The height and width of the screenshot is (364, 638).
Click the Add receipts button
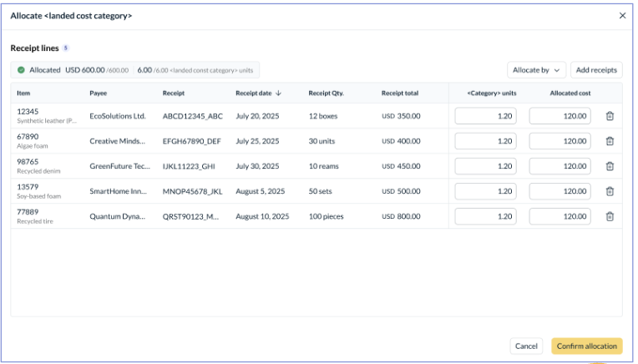tap(596, 70)
